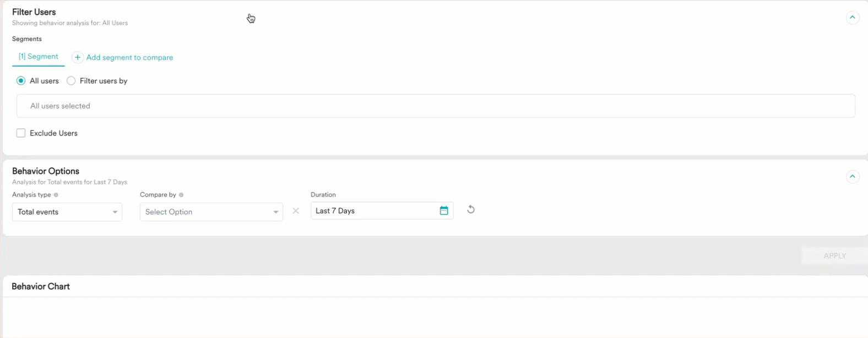Screen dimensions: 868x338
Task: Collapse the Filter Users section
Action: point(852,18)
